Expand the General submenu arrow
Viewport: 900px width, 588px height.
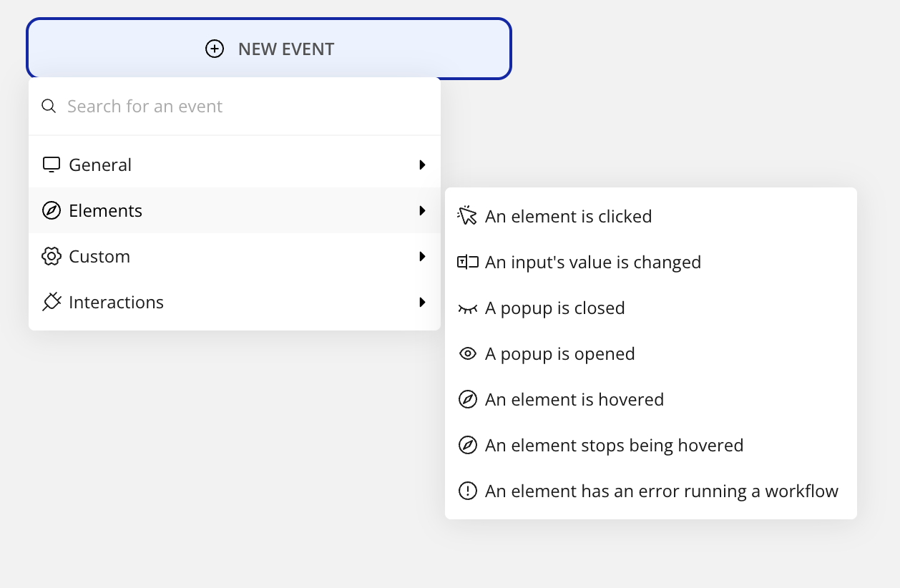pos(422,165)
